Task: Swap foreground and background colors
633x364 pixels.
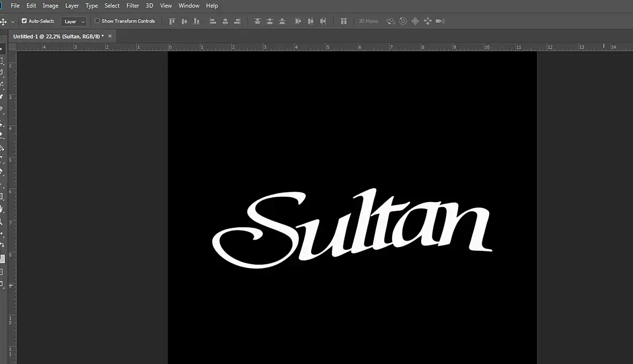Action: pyautogui.click(x=2, y=245)
